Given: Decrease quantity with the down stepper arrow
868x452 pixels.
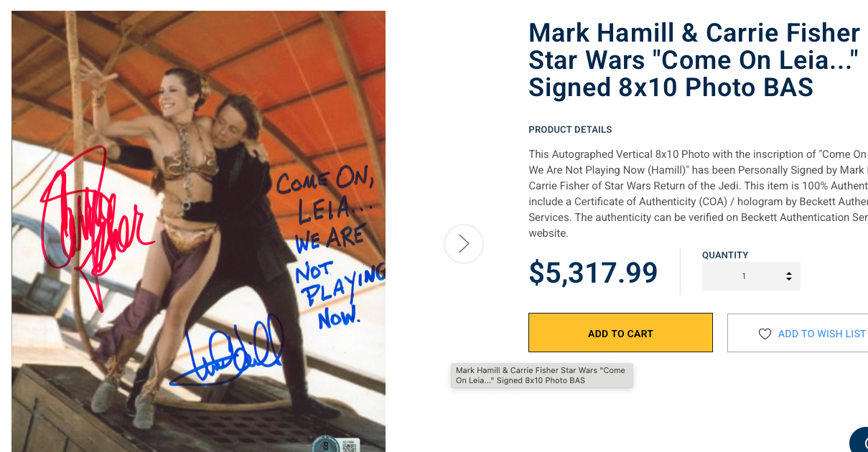Looking at the screenshot, I should 789,279.
